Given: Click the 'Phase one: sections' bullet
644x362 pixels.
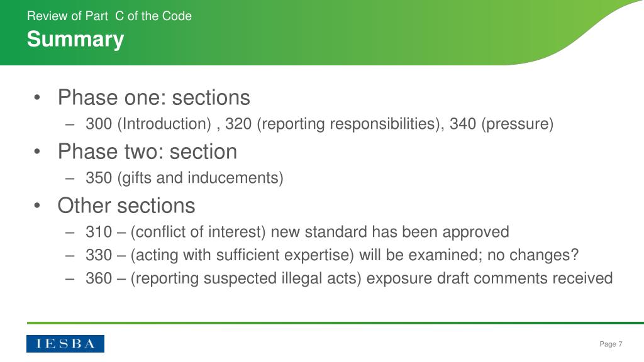Looking at the screenshot, I should [153, 97].
